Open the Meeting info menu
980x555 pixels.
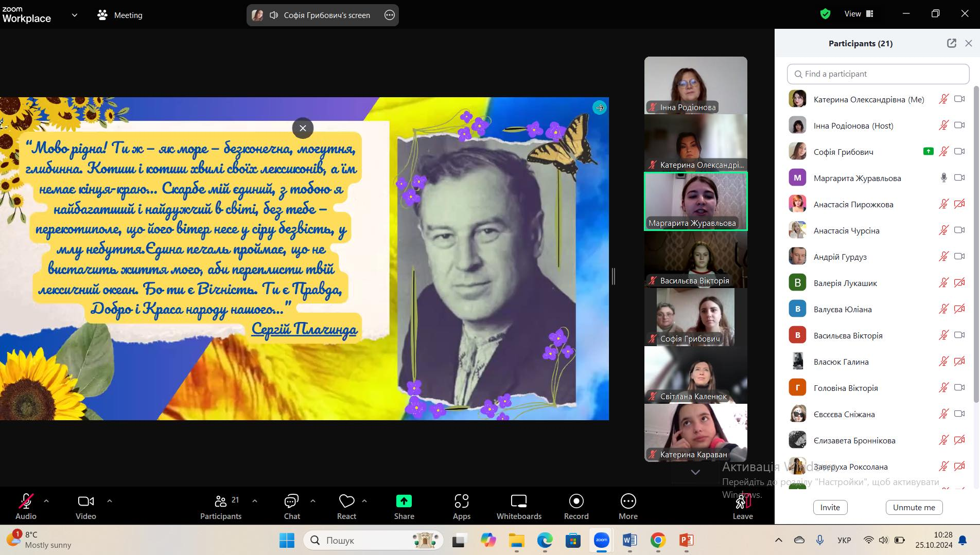(x=120, y=15)
